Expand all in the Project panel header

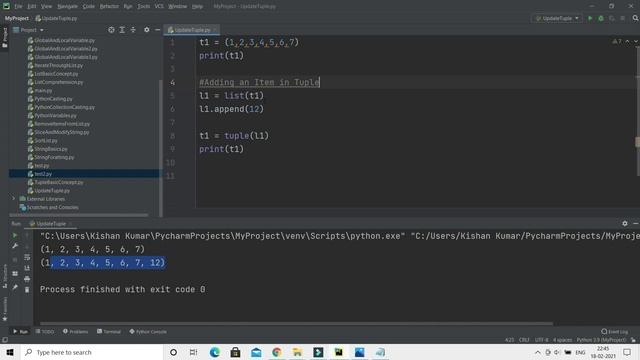(122, 30)
